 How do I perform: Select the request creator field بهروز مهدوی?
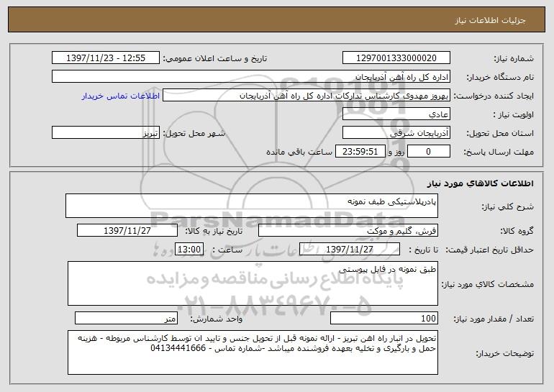(x=306, y=96)
